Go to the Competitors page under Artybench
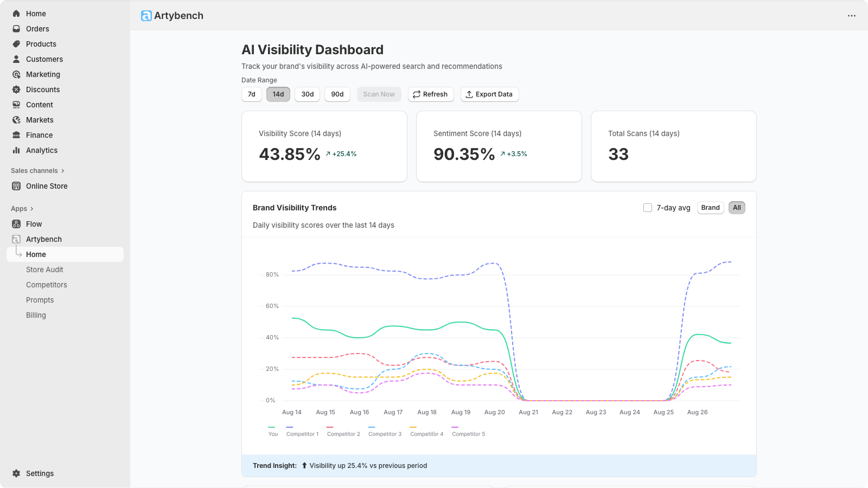This screenshot has width=868, height=488. [47, 285]
